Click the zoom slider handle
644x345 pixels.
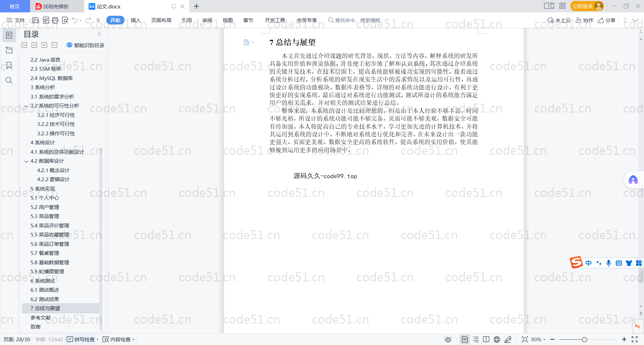click(x=584, y=339)
